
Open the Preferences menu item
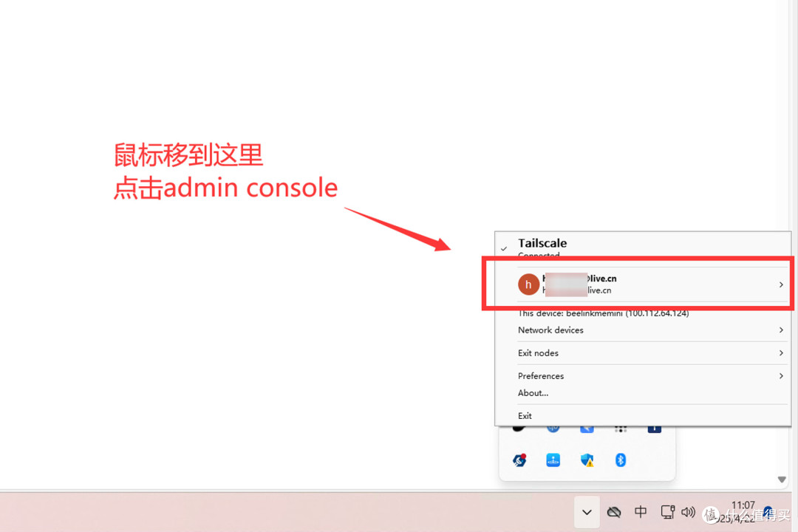click(643, 375)
